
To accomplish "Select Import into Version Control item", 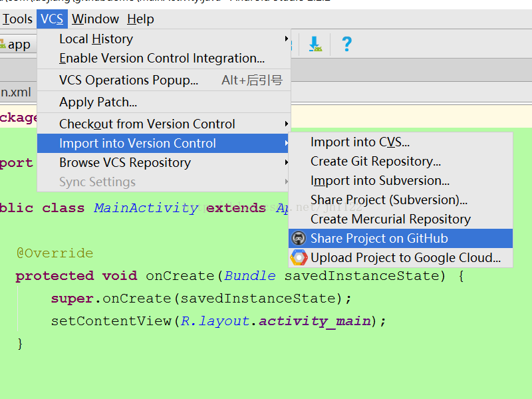I will [x=163, y=143].
